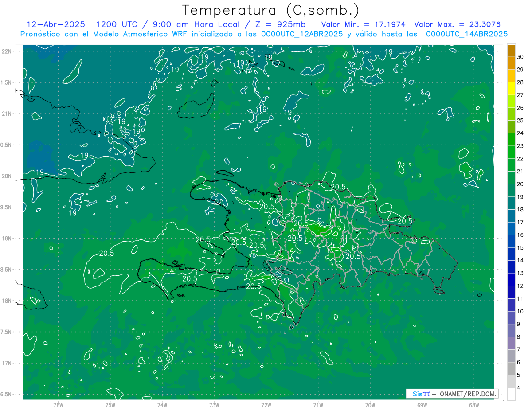
Task: Click the '68W' longitude axis label
Action: pos(474,405)
